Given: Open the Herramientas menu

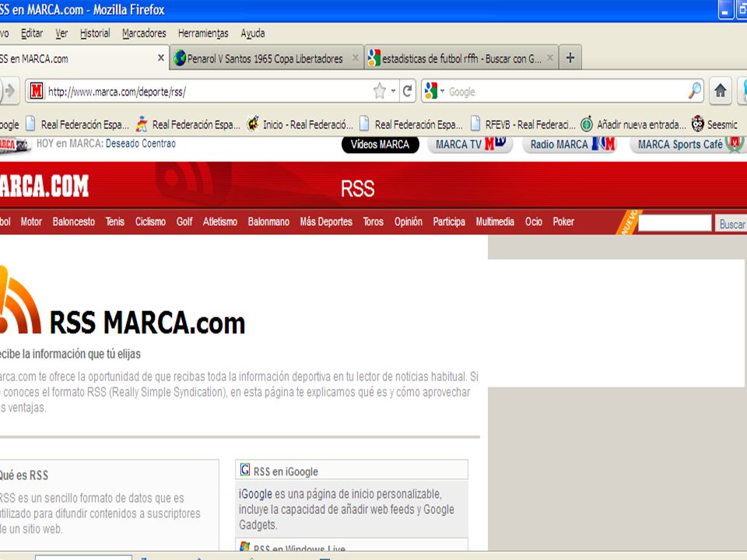Looking at the screenshot, I should click(203, 33).
